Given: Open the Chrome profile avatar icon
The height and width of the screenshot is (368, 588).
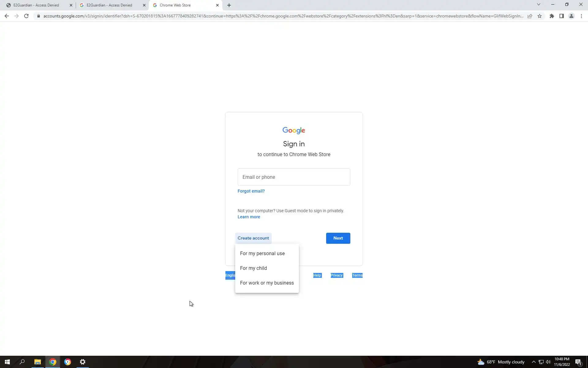Looking at the screenshot, I should pos(571,16).
